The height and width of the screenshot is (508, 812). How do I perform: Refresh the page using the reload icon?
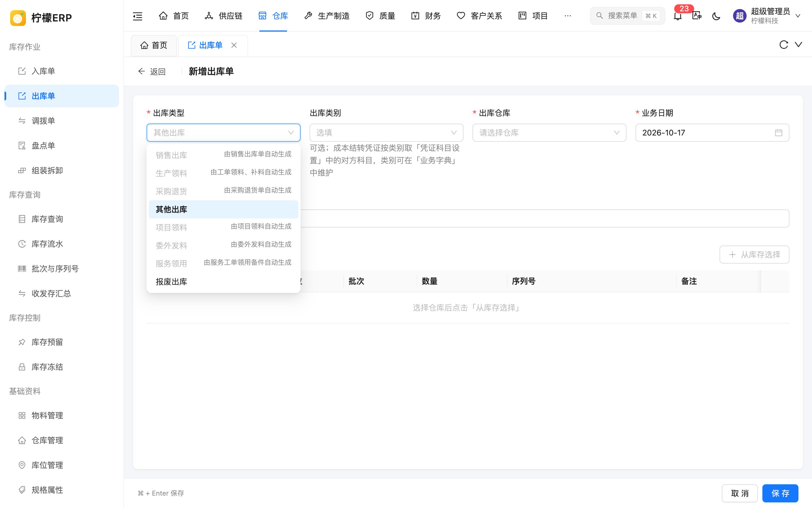click(x=784, y=45)
